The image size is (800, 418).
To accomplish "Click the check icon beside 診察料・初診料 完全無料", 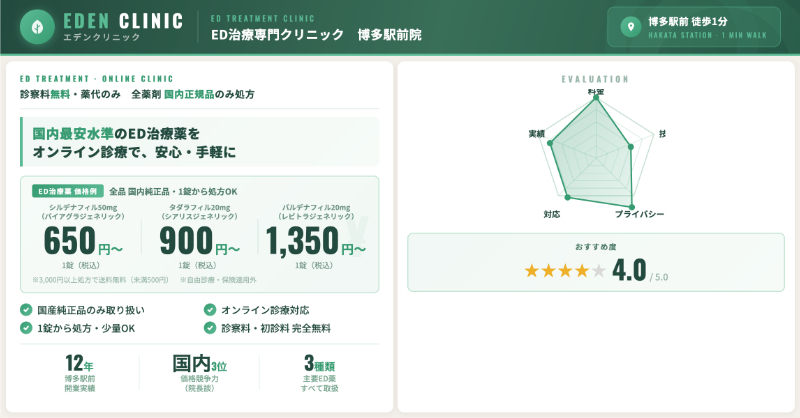I will pyautogui.click(x=210, y=327).
